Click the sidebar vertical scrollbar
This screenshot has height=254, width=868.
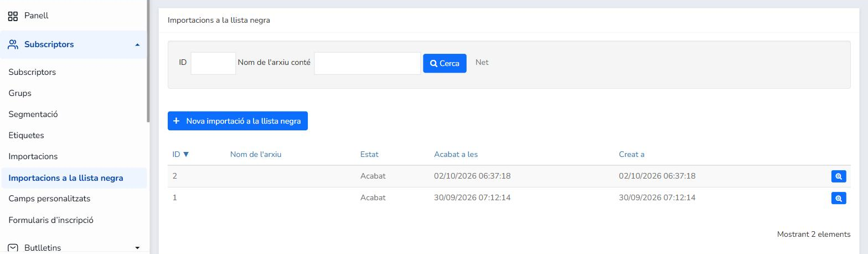pyautogui.click(x=148, y=61)
